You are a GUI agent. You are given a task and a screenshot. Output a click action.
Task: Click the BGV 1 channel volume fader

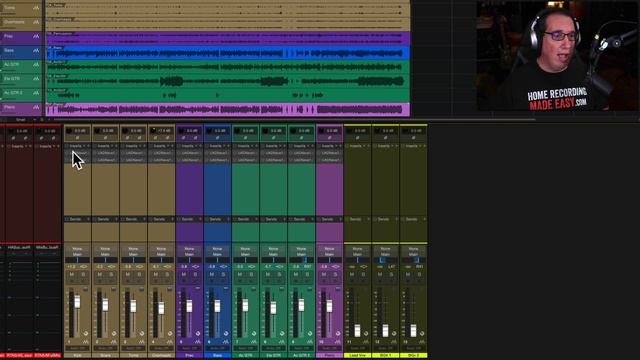coord(385,330)
